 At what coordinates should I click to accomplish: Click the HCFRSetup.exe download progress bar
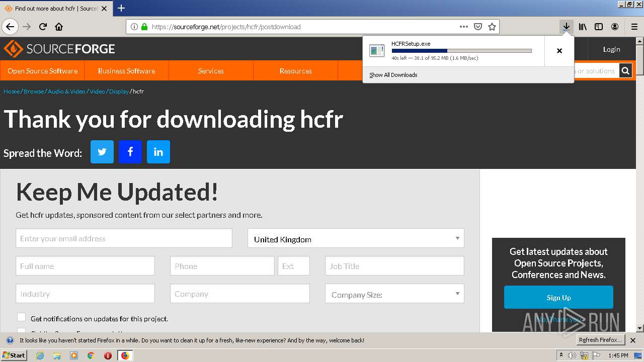click(x=461, y=51)
